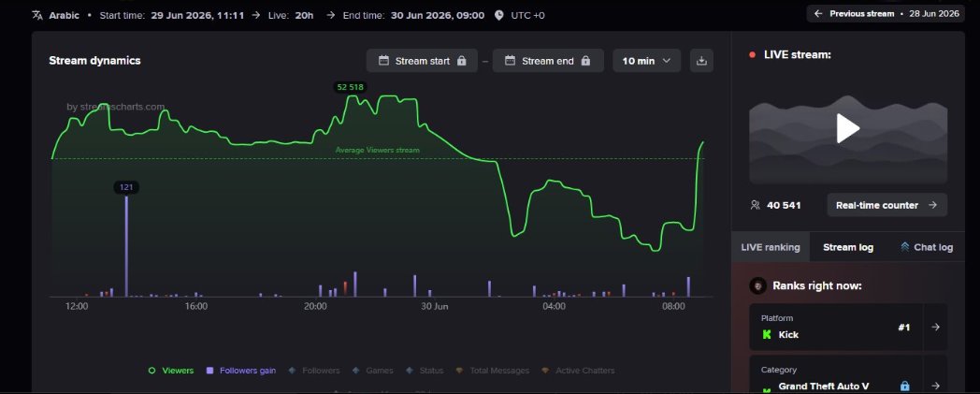Open the Stream start date picker
Viewport: 980px width, 394px height.
(x=422, y=61)
